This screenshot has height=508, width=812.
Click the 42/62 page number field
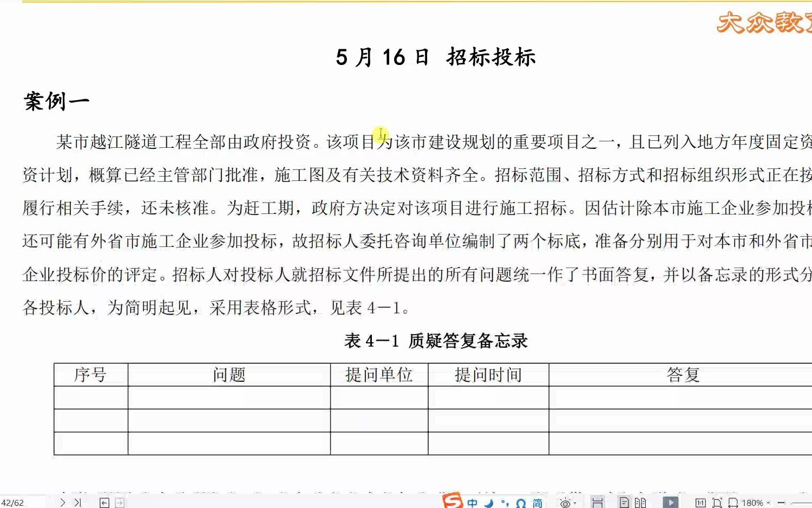14,502
